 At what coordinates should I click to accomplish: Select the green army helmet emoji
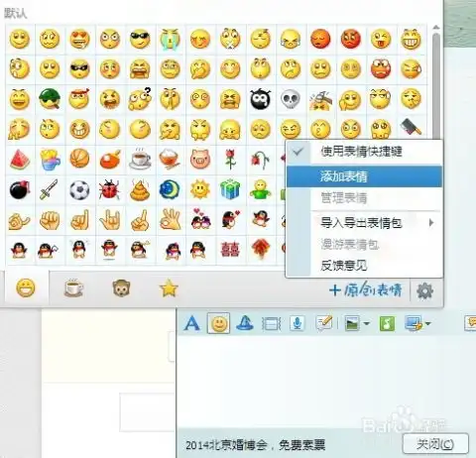click(50, 98)
